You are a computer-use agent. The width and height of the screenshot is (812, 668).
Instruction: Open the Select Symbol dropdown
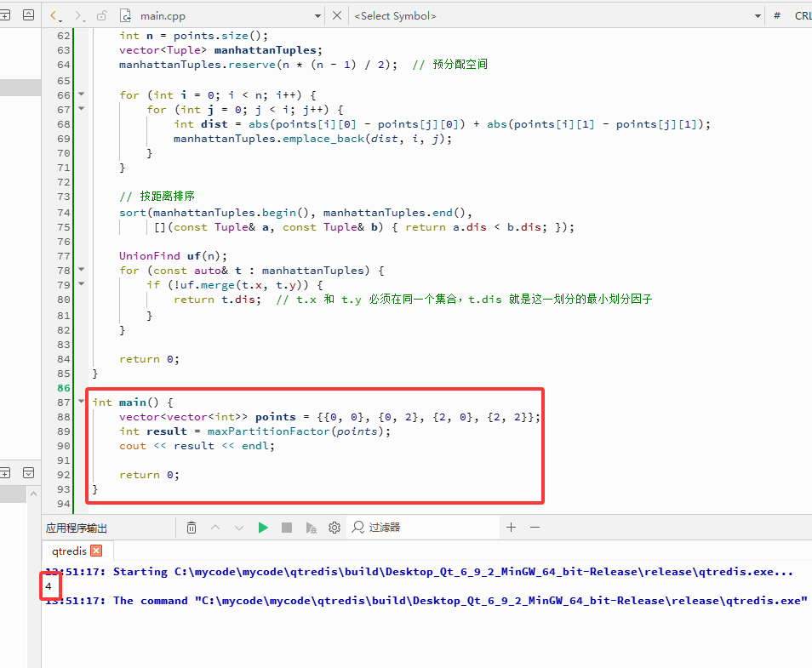[758, 16]
